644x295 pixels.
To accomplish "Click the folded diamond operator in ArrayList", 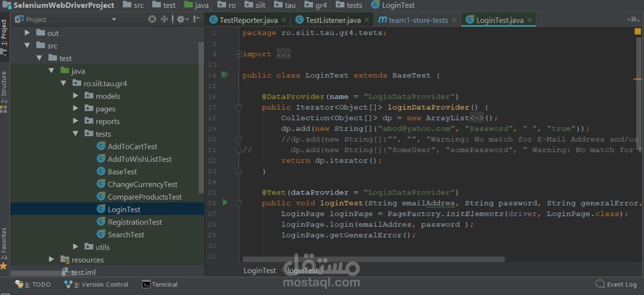I will click(x=476, y=118).
